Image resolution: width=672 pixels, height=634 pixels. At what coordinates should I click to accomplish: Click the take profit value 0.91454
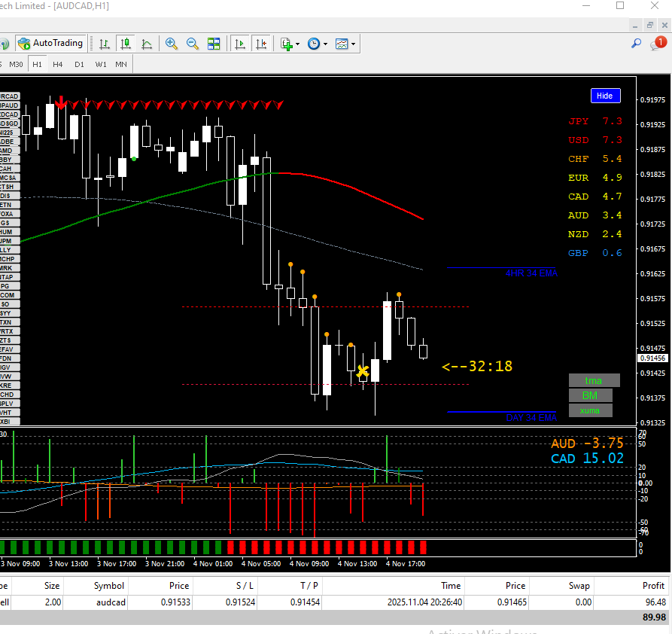(x=305, y=602)
